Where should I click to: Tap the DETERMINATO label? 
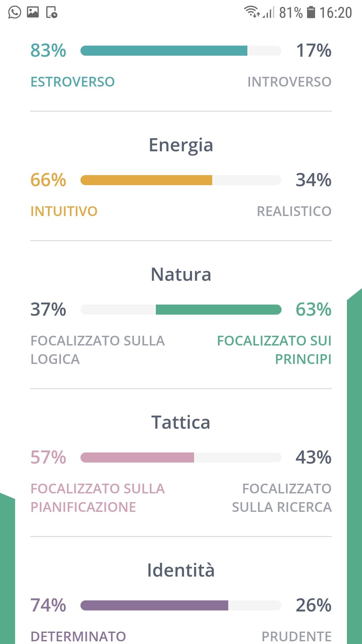coord(78,636)
